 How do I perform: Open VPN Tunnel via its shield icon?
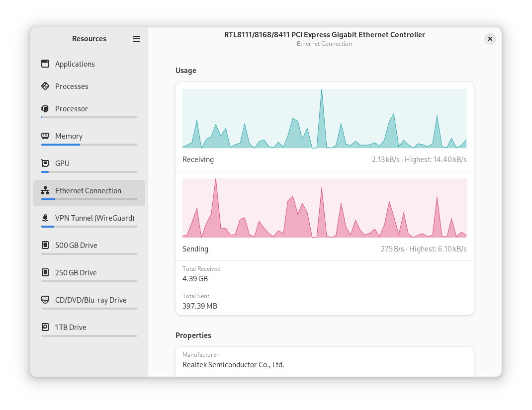click(x=45, y=218)
